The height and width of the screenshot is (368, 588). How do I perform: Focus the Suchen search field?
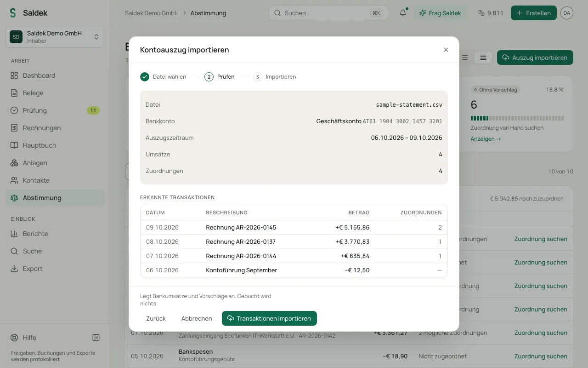[328, 13]
